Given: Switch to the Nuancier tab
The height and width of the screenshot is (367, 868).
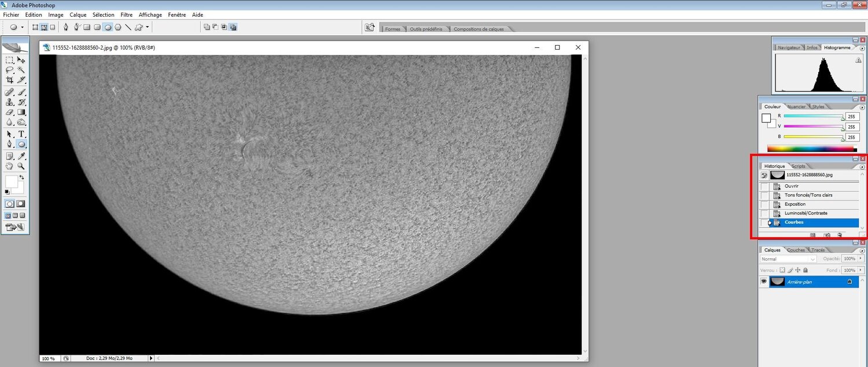Looking at the screenshot, I should coord(796,106).
